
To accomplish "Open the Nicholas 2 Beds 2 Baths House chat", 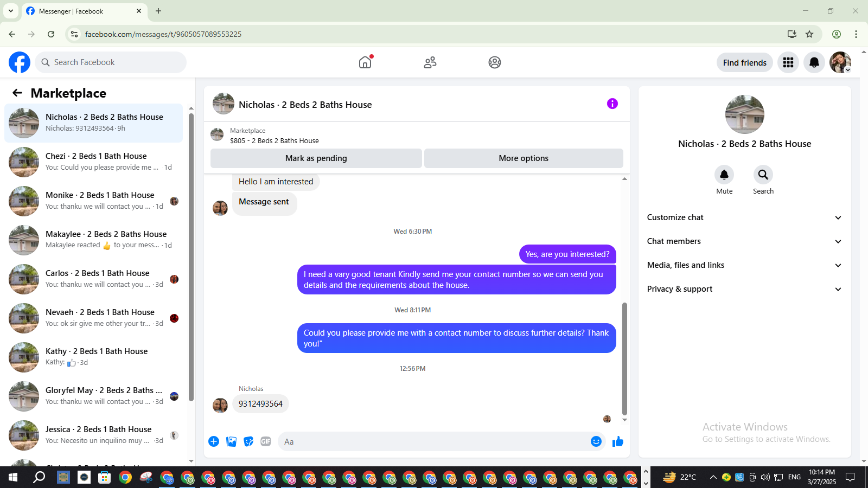I will (x=93, y=123).
